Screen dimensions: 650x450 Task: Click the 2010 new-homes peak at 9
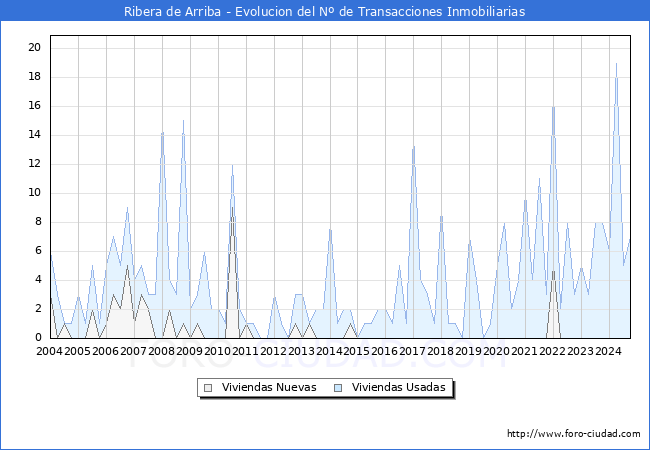pos(232,208)
